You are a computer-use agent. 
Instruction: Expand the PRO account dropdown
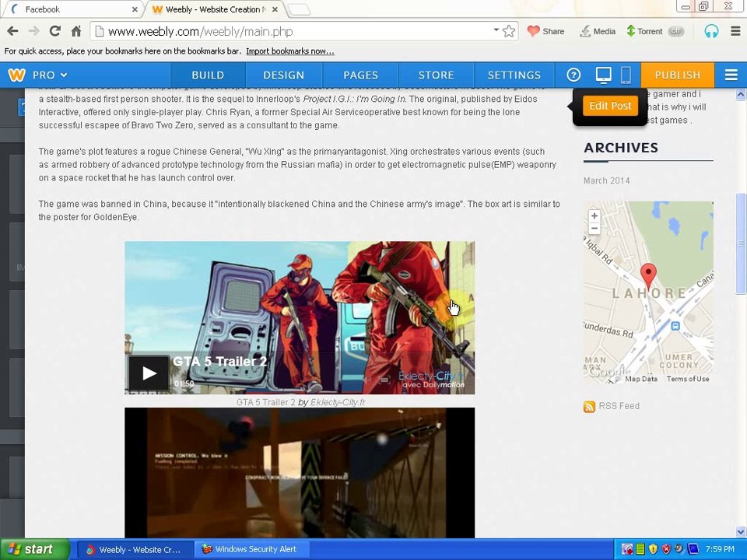point(50,75)
